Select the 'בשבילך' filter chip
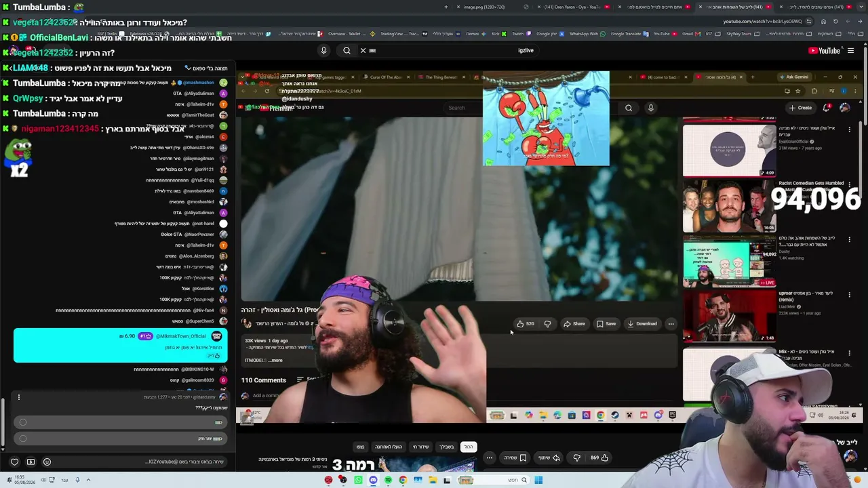The height and width of the screenshot is (488, 868). [446, 447]
